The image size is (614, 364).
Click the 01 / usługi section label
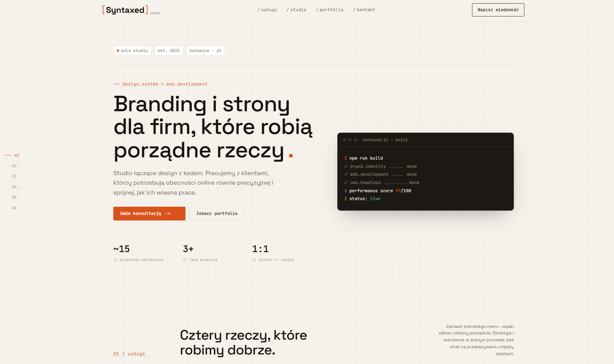point(129,354)
